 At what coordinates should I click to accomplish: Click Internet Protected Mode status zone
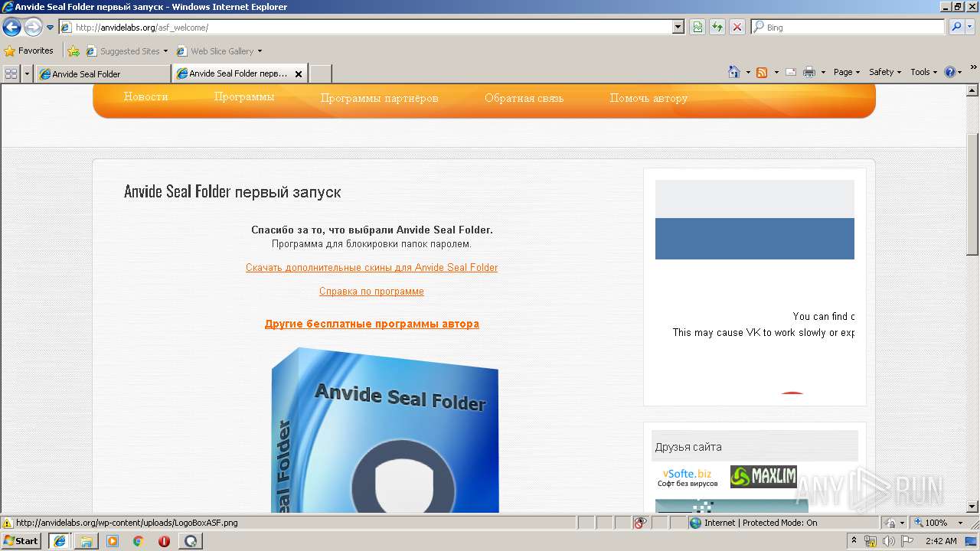click(x=782, y=523)
